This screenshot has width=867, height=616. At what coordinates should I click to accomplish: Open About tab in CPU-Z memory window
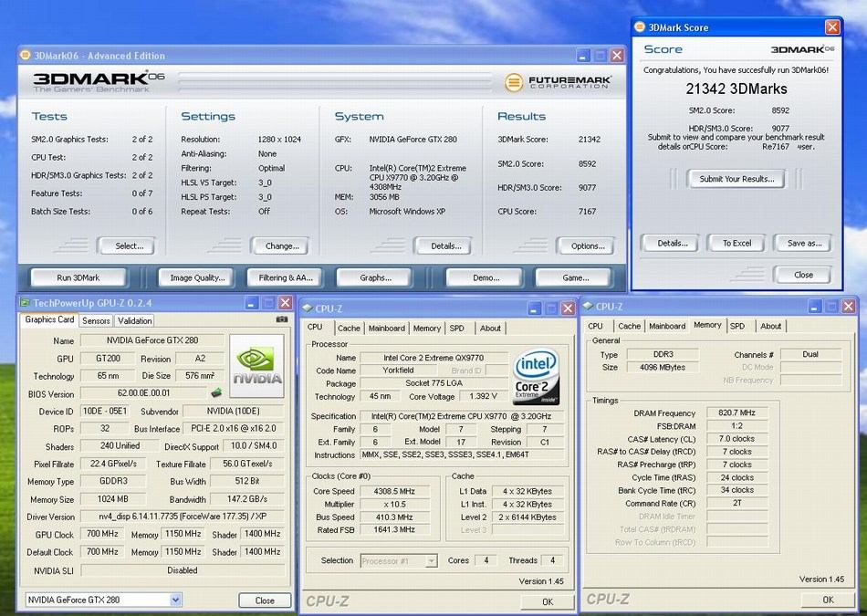click(x=771, y=326)
